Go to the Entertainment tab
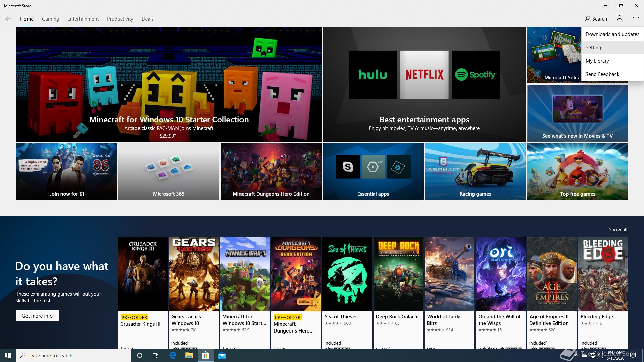644x362 pixels. click(83, 19)
